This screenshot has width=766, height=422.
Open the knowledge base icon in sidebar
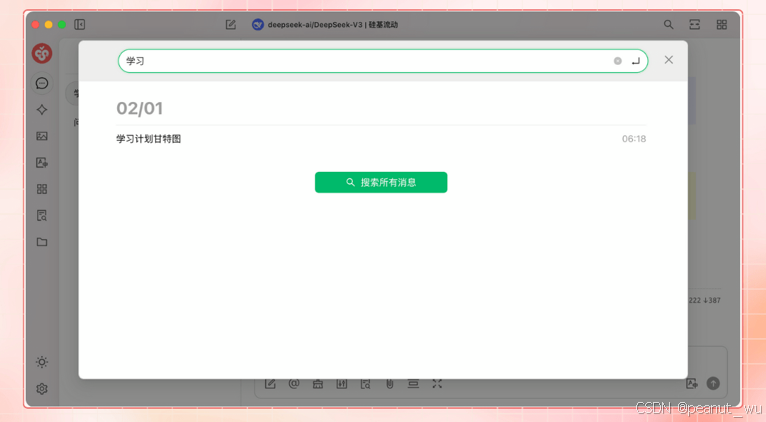point(42,215)
